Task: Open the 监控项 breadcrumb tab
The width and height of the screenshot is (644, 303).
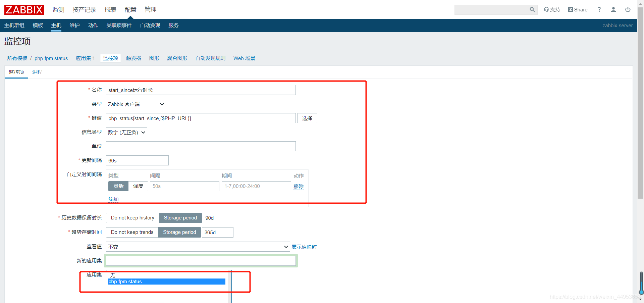Action: [x=111, y=58]
